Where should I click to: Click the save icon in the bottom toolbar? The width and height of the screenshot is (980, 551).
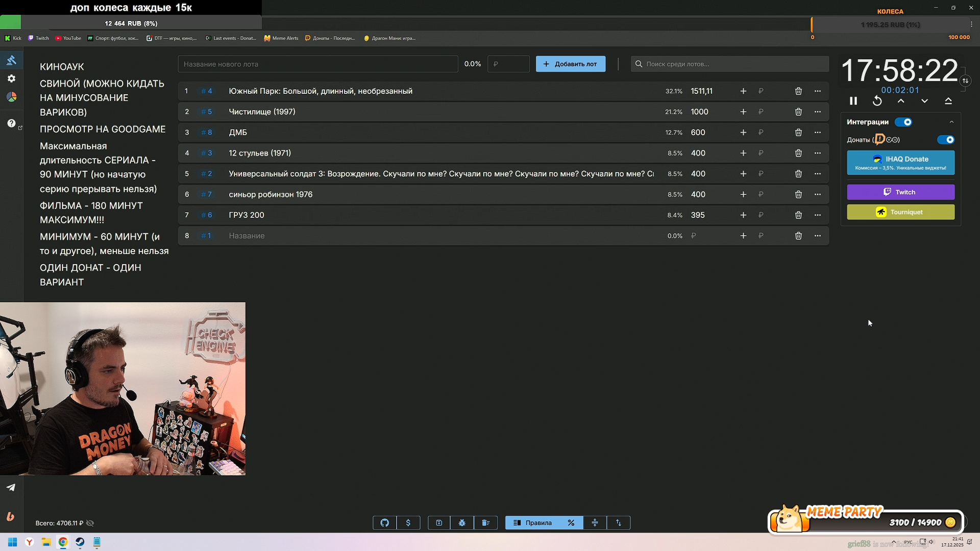(439, 522)
